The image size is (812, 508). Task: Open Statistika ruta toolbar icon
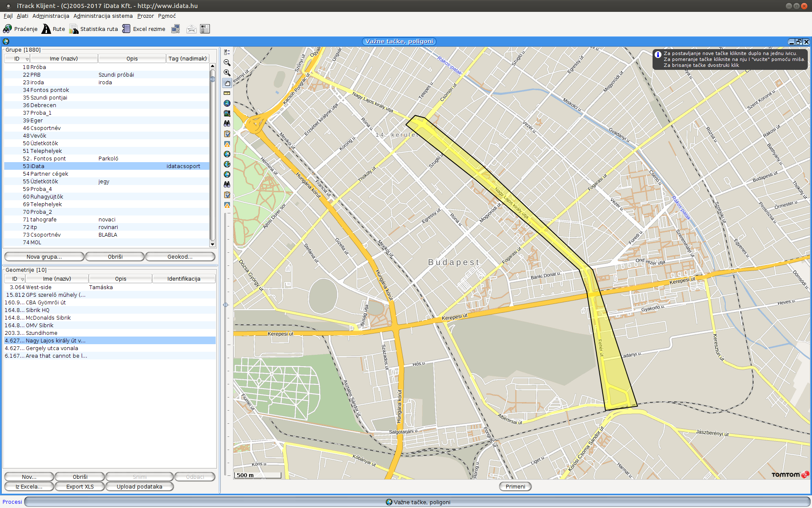(x=94, y=29)
